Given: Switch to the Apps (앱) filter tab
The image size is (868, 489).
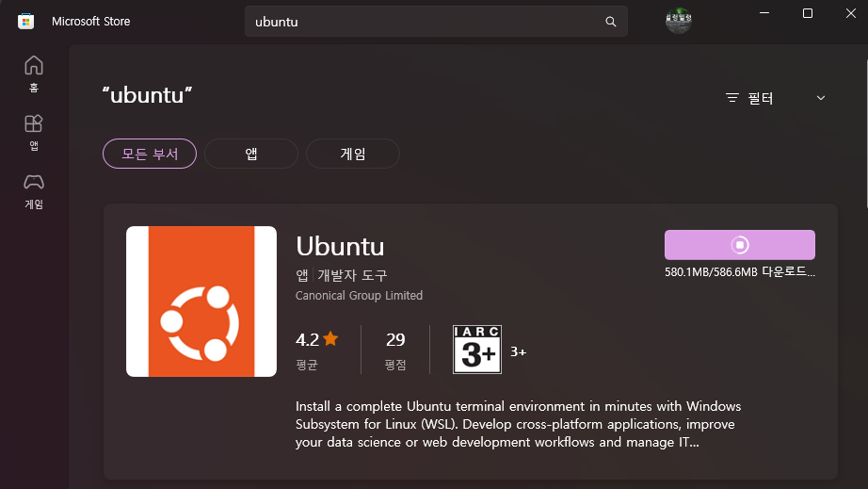Looking at the screenshot, I should tap(251, 154).
